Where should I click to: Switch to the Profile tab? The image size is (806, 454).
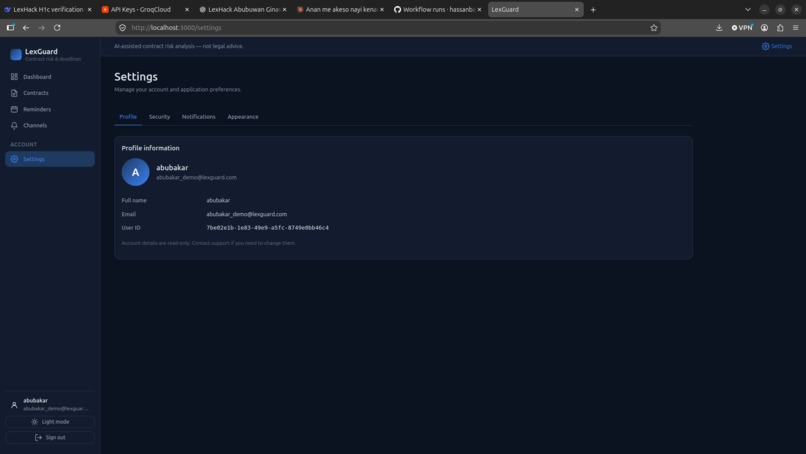128,117
